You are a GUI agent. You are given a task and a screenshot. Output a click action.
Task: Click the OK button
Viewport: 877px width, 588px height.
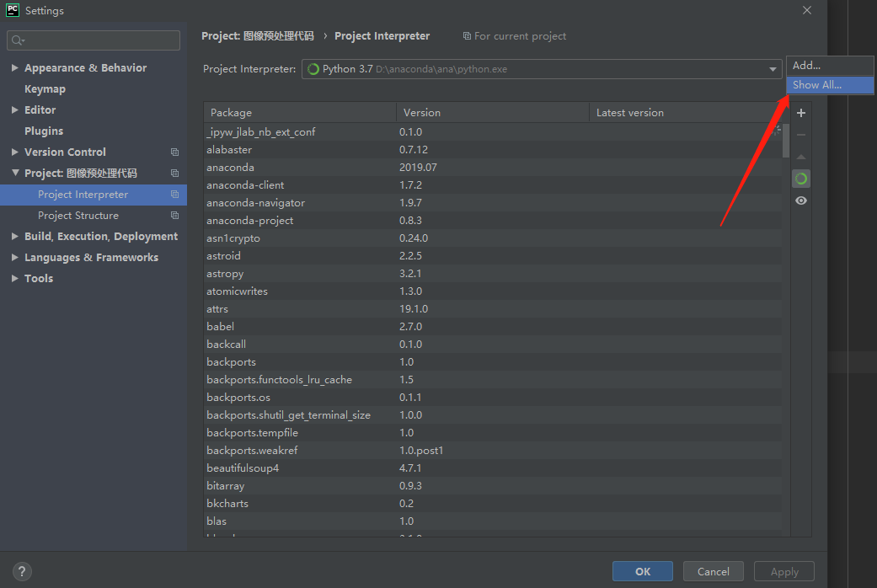coord(643,571)
